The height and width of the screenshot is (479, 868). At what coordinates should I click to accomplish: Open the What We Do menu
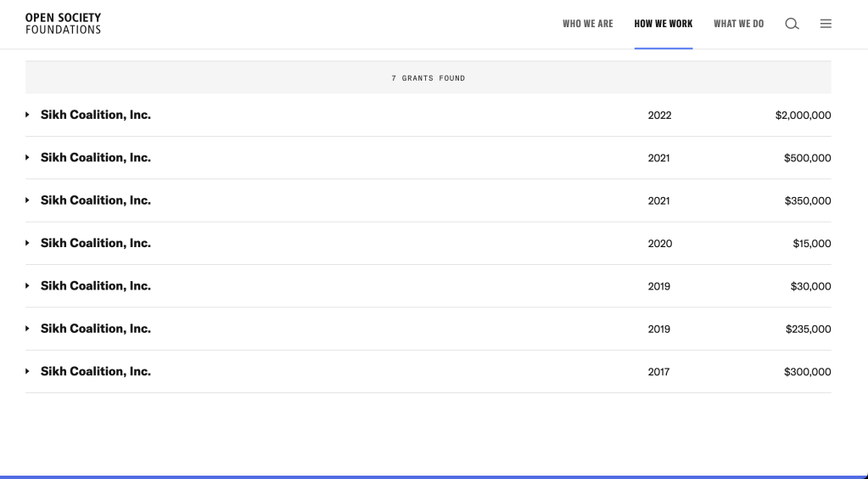[738, 24]
